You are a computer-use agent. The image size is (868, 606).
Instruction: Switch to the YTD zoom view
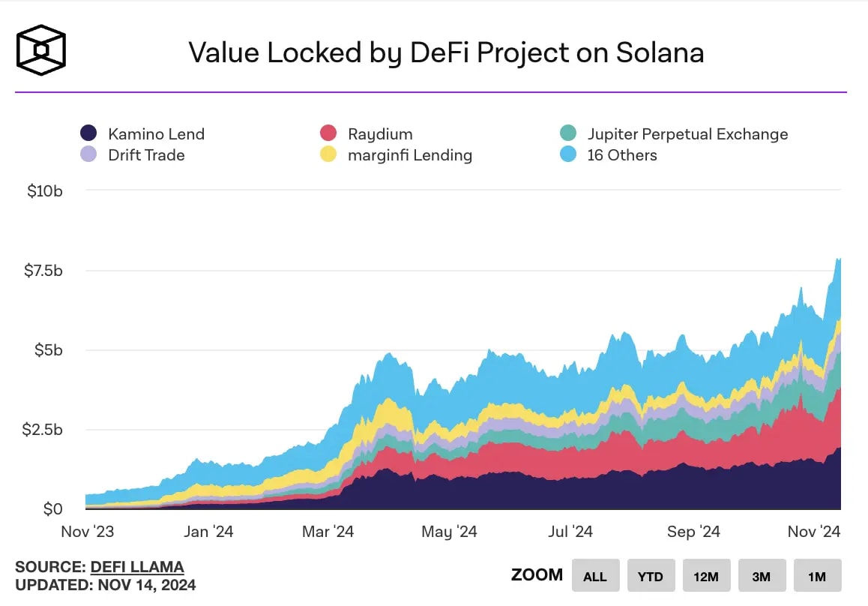[x=651, y=576]
